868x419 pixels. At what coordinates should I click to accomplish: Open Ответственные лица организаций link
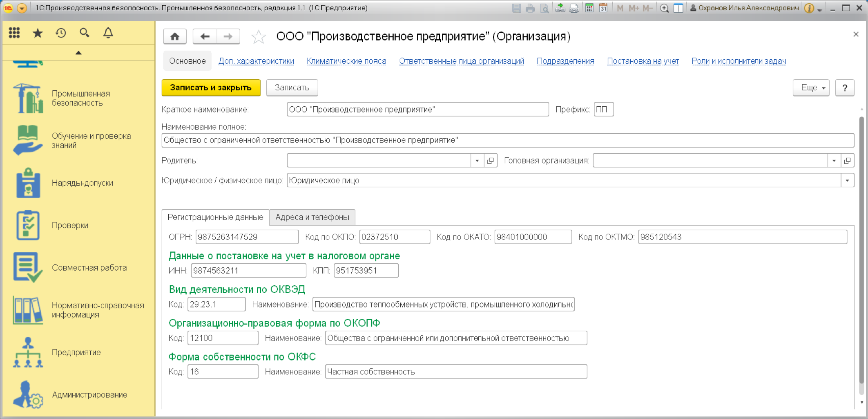(462, 61)
